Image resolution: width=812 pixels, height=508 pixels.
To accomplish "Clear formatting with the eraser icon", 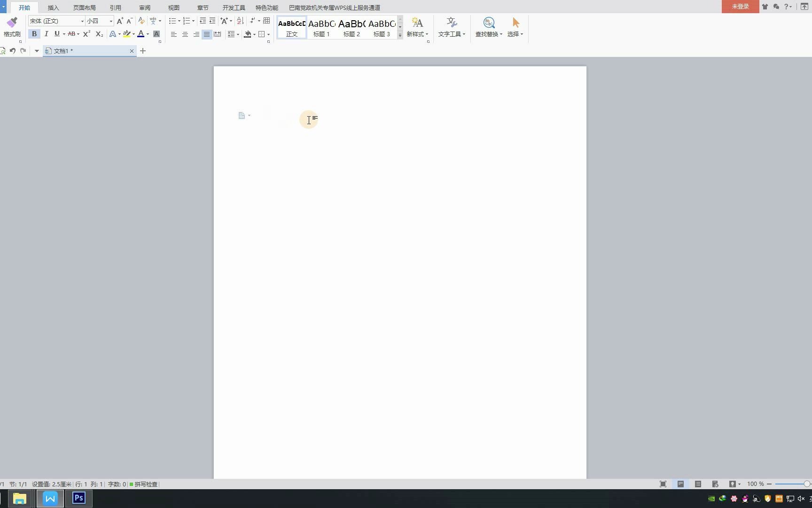I will click(x=141, y=21).
